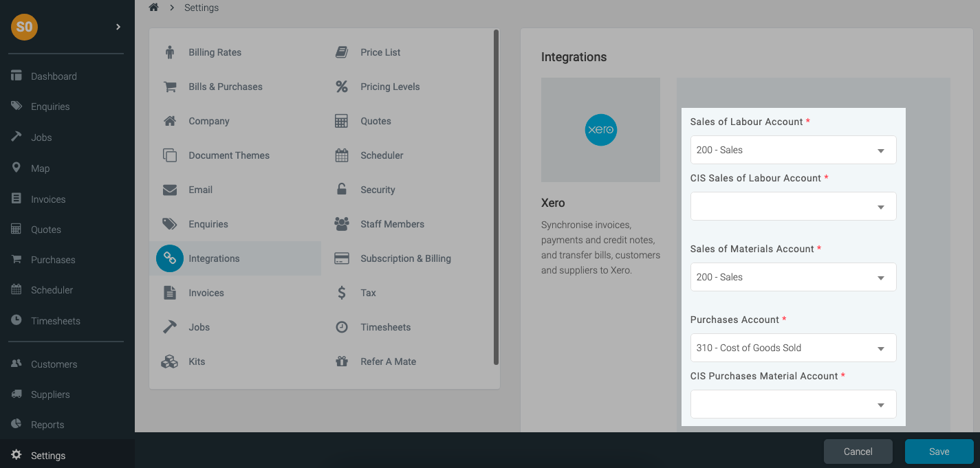Click the Xero logo tile

[x=600, y=130]
